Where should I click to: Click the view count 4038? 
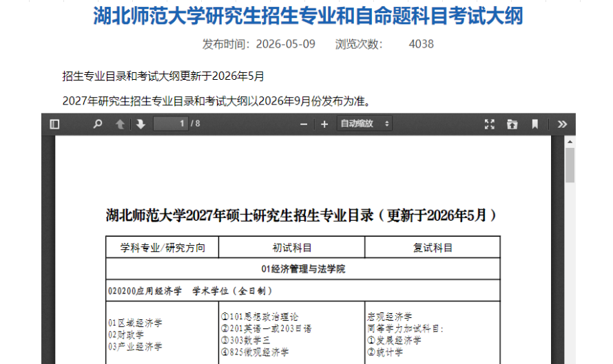[421, 44]
